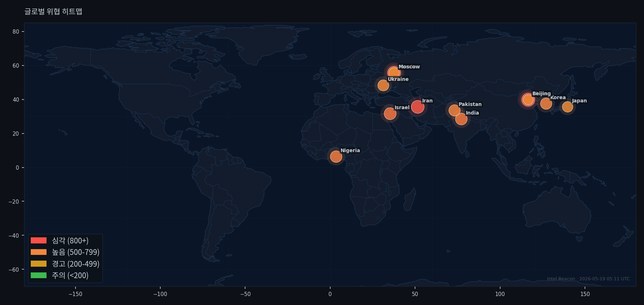Screen dimensions: 644x305
Task: Click the Ukraine text label
Action: pyautogui.click(x=398, y=79)
